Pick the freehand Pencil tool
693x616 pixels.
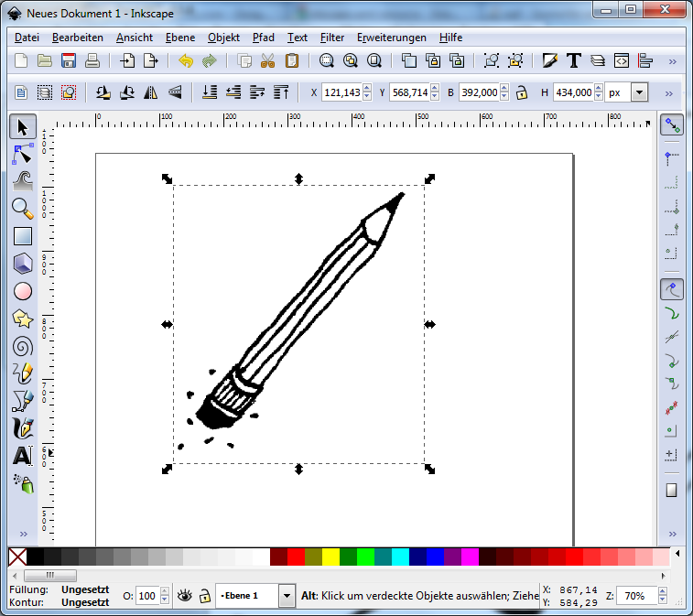pos(23,373)
